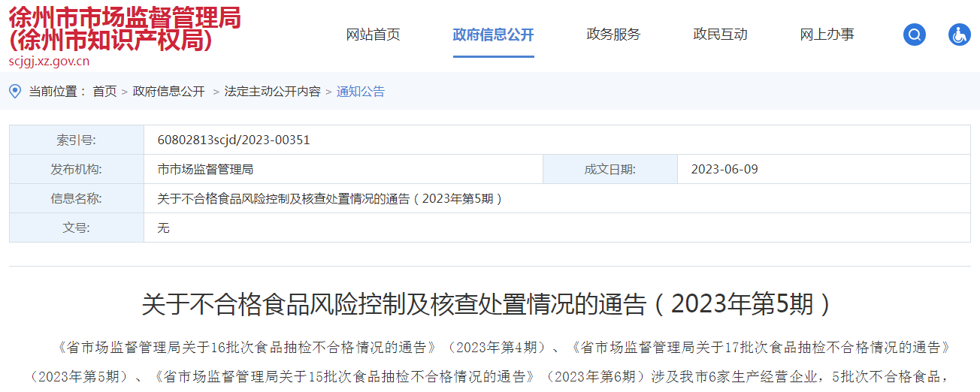Click 通知公告 breadcrumb link
980x392 pixels.
pyautogui.click(x=360, y=92)
